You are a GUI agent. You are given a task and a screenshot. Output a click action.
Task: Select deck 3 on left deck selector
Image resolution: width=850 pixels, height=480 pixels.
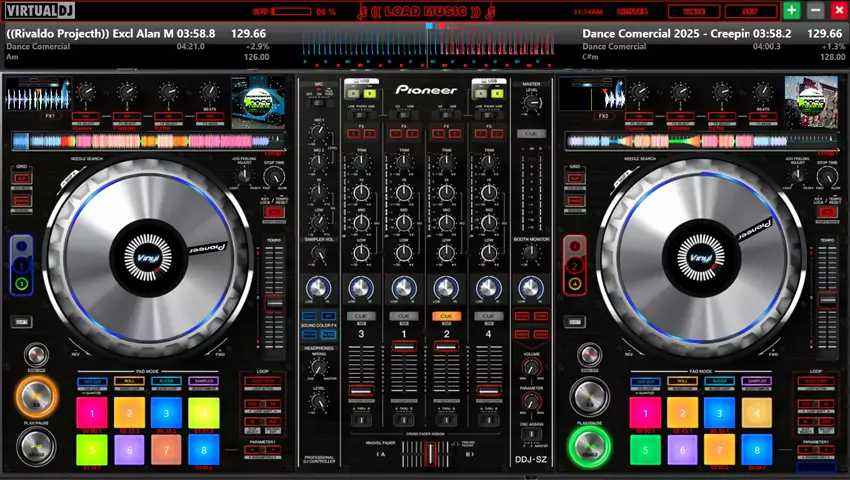coord(20,284)
